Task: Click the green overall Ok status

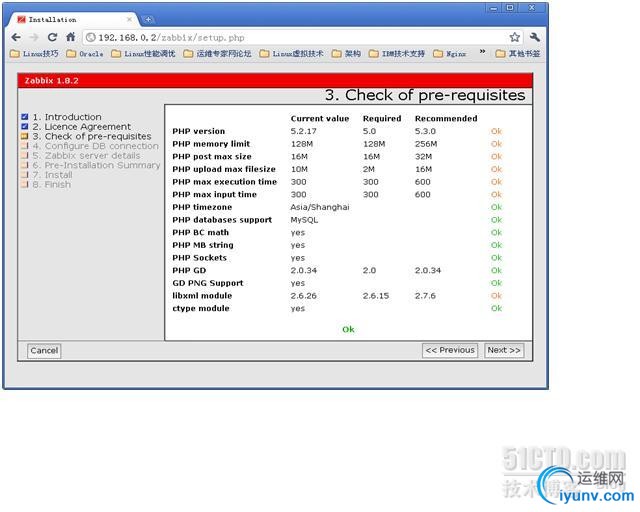Action: pyautogui.click(x=348, y=329)
